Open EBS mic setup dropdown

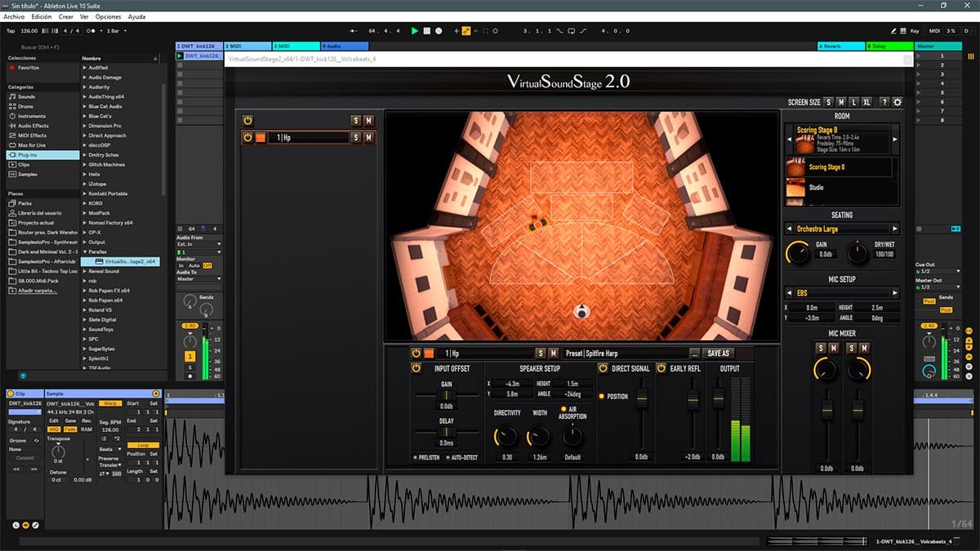pyautogui.click(x=842, y=292)
